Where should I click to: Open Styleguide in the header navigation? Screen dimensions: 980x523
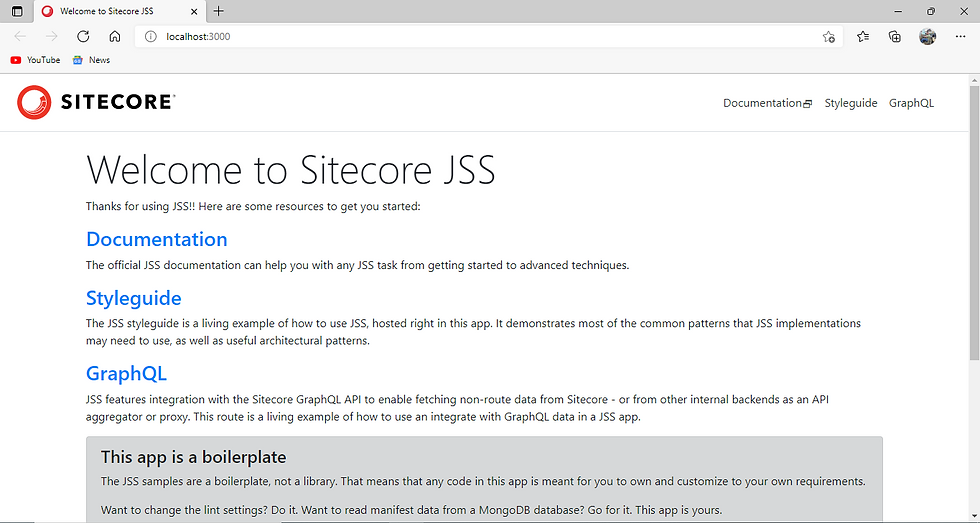pyautogui.click(x=851, y=103)
